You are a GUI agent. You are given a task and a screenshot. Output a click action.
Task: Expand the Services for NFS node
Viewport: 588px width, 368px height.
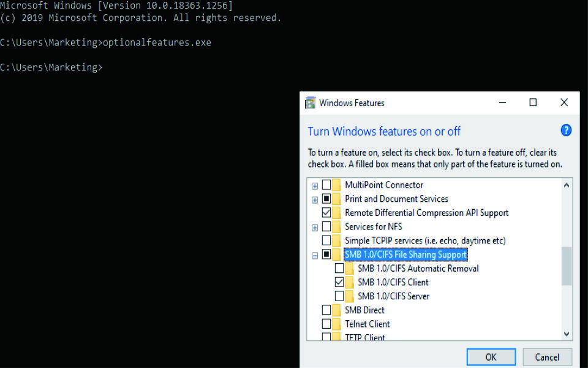(315, 228)
